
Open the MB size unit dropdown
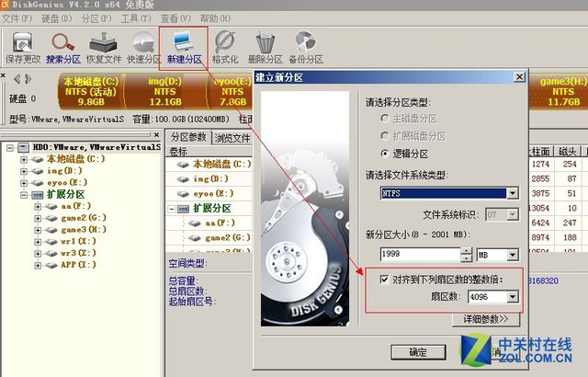click(x=513, y=255)
